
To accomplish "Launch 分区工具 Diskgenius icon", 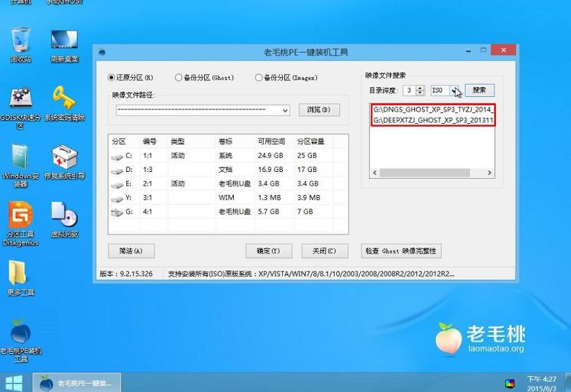I will 21,224.
